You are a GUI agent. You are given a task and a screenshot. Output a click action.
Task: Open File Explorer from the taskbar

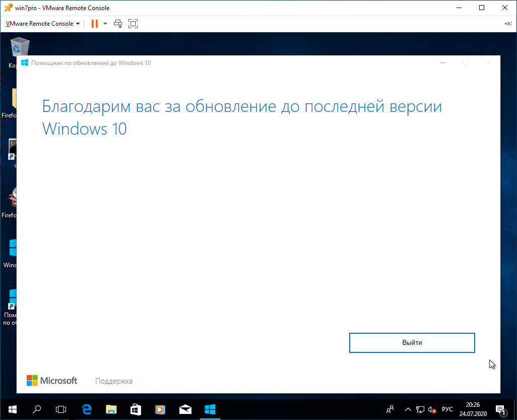pyautogui.click(x=111, y=409)
